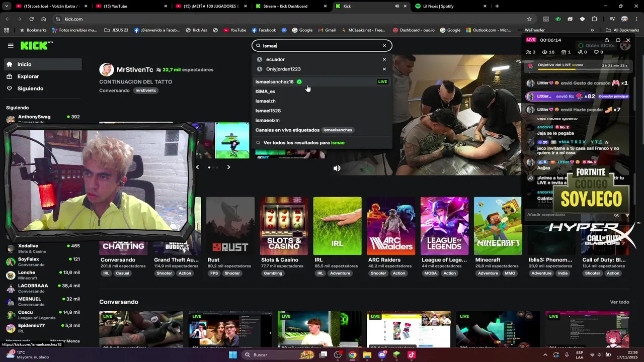
Task: Open MrStivenTc featured channel name
Action: tap(135, 69)
